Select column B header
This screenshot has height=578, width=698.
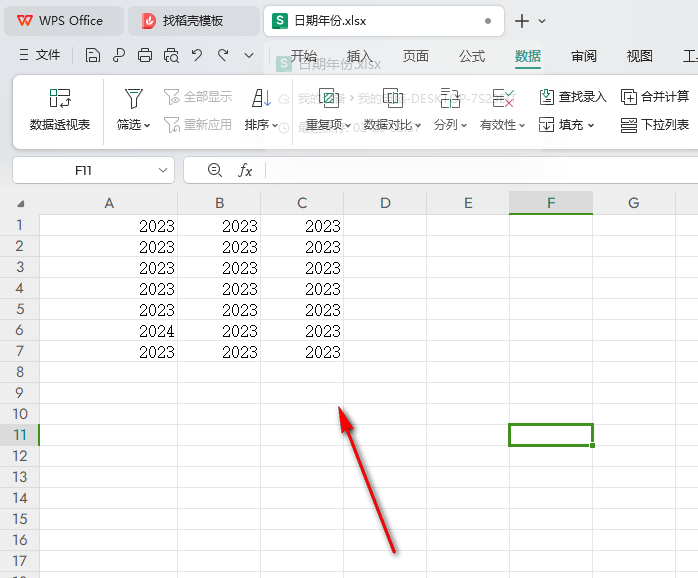pyautogui.click(x=219, y=203)
